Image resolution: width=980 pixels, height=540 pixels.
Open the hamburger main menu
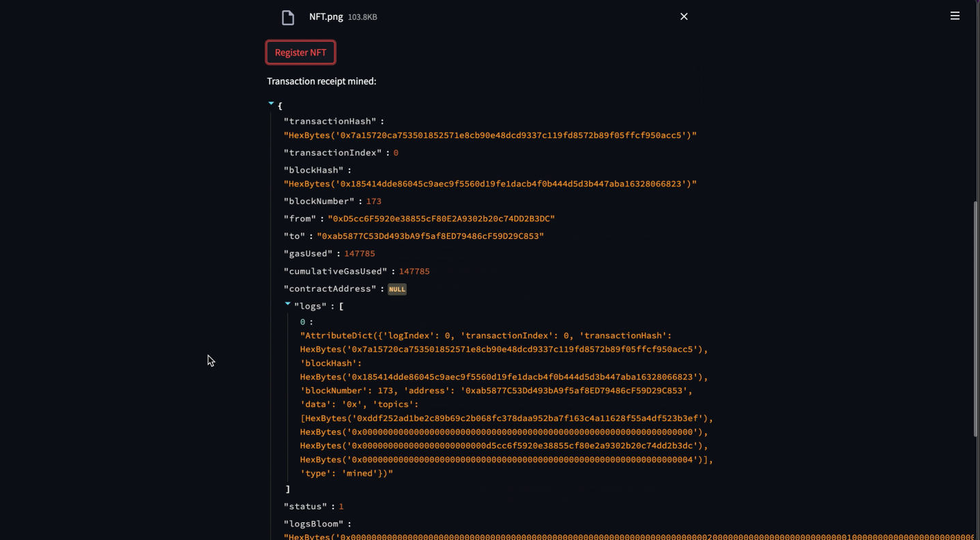(955, 16)
